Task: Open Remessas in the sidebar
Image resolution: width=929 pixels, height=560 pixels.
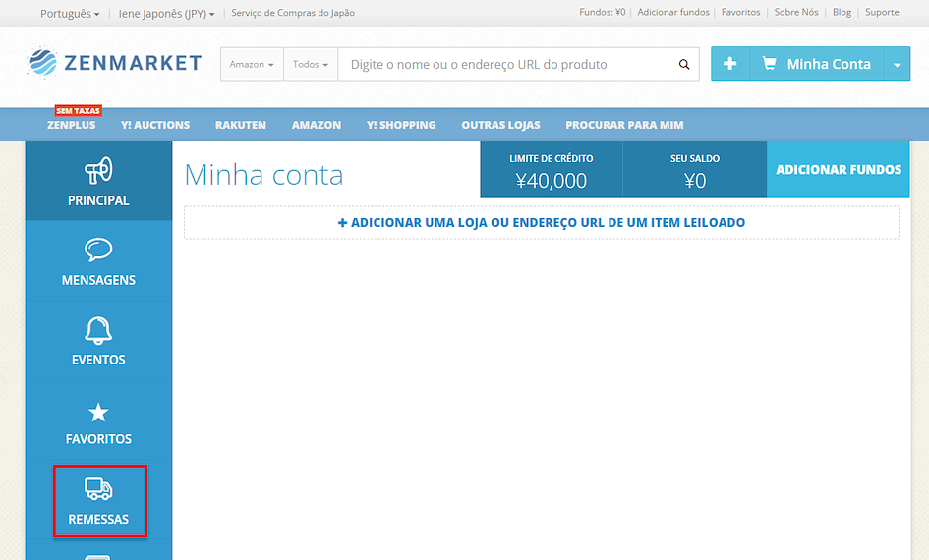Action: 98,501
